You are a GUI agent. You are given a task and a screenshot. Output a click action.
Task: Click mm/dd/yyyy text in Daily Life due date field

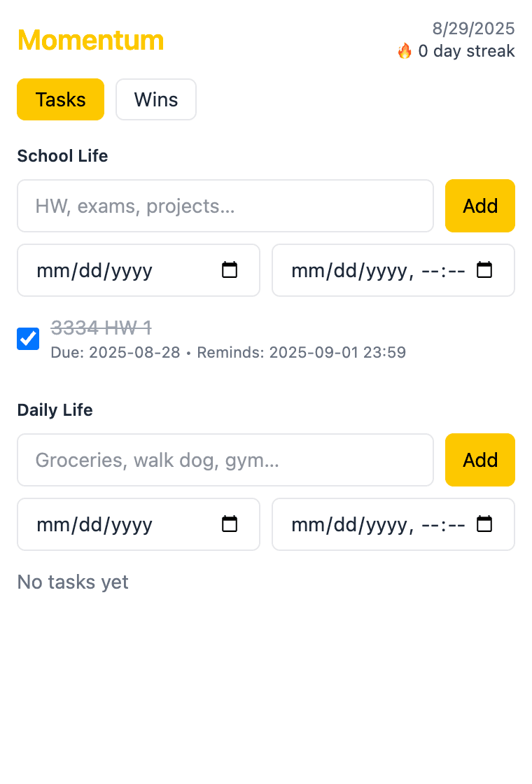coord(94,525)
